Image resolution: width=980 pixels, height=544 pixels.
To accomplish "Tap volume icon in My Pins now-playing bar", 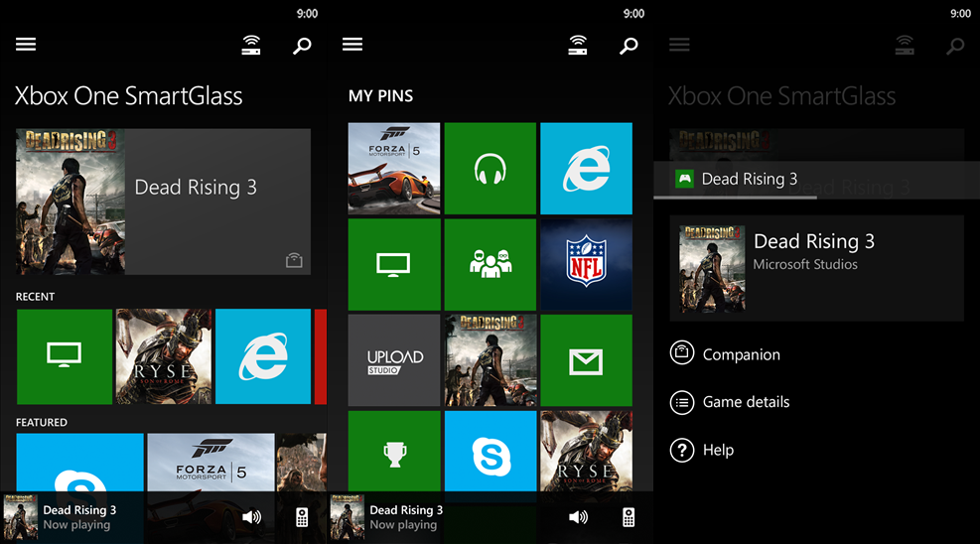I will 578,517.
